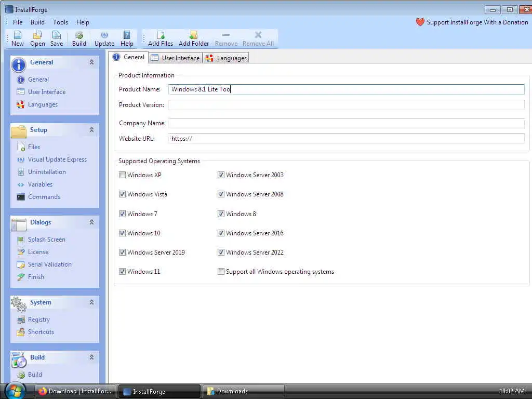Collapse the Build sidebar group
Screen dimensions: 532x399
[x=91, y=357]
